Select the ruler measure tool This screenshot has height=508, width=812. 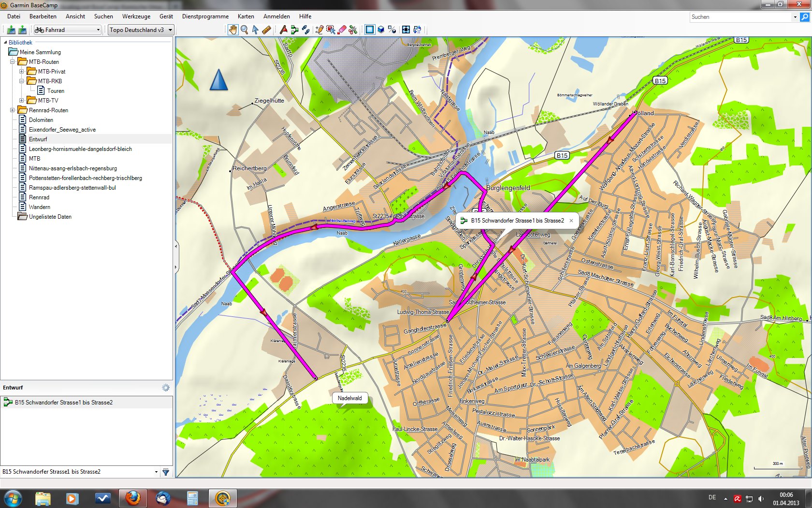[x=266, y=30]
